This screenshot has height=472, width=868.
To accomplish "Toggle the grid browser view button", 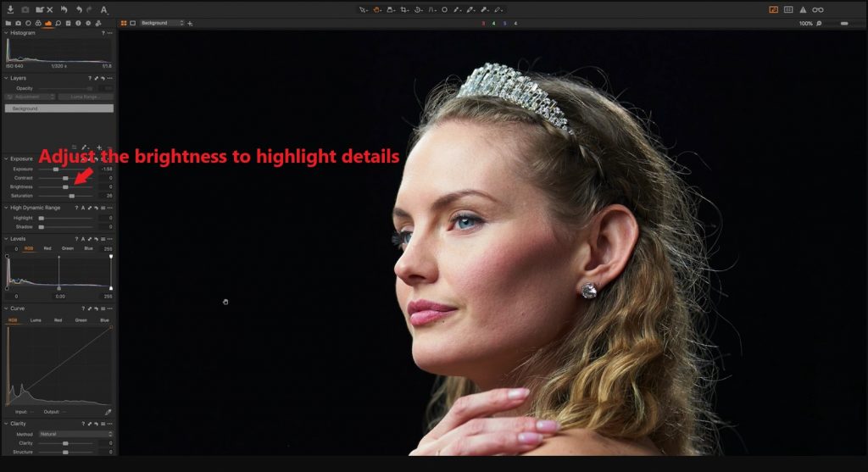I will tap(788, 9).
